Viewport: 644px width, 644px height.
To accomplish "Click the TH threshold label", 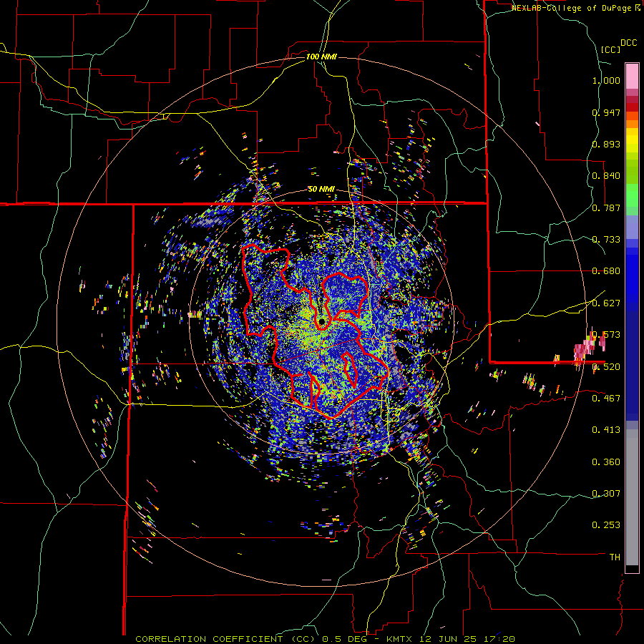I will pyautogui.click(x=615, y=557).
